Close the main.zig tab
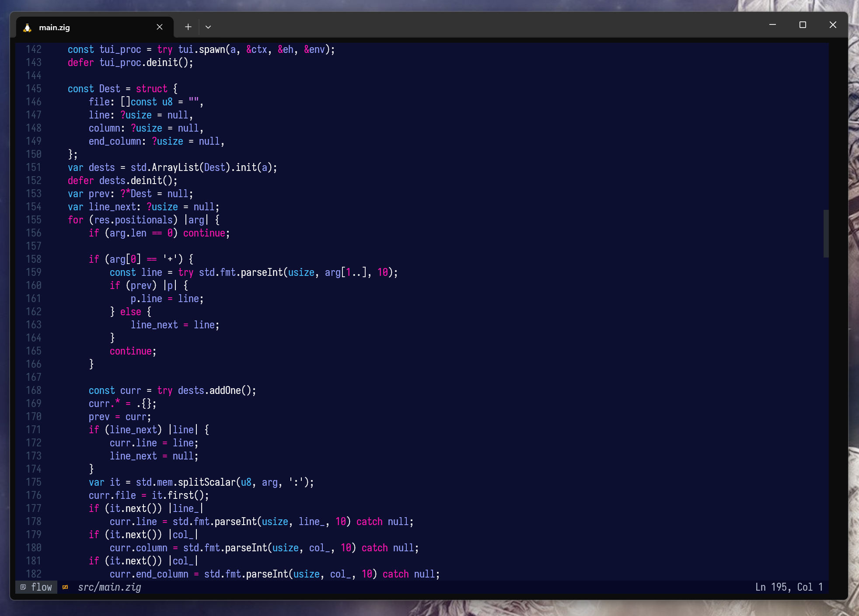The width and height of the screenshot is (859, 616). 160,27
